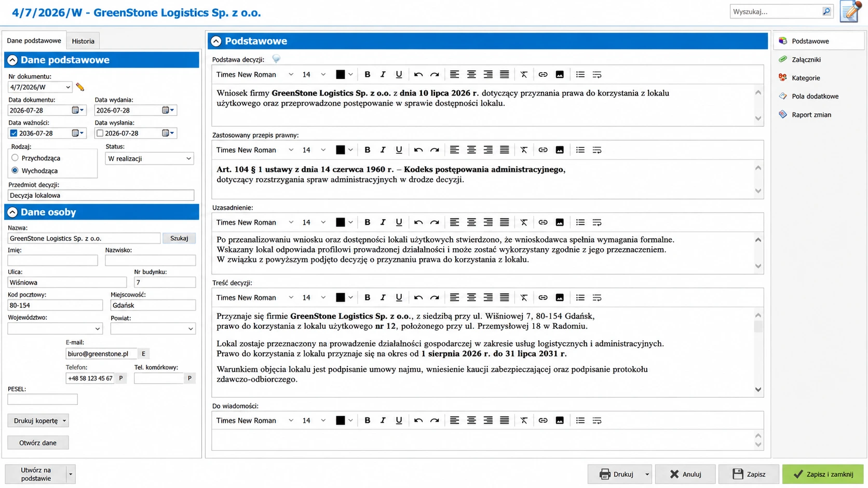
Task: Click Italic in the Zastosowany przepis prawny toolbar
Action: coord(383,150)
